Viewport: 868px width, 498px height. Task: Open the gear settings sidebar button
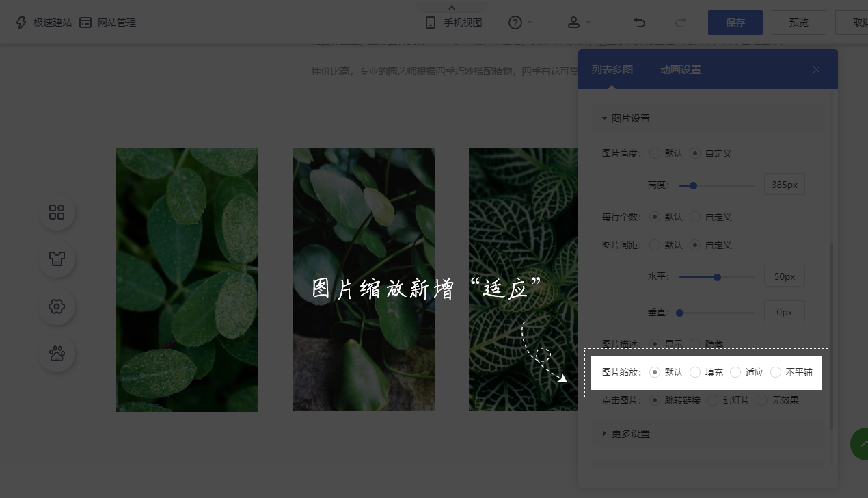point(57,306)
